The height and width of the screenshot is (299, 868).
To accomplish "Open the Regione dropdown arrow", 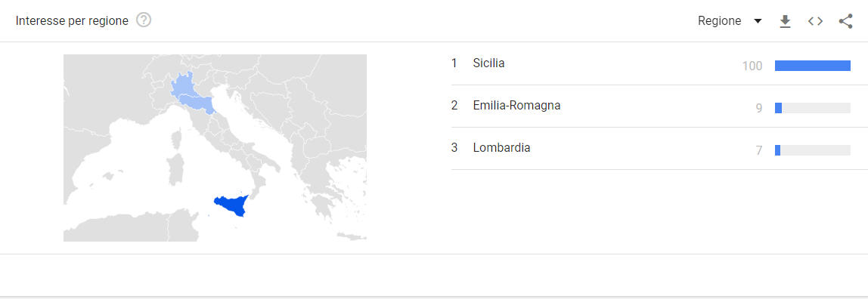I will tap(758, 21).
